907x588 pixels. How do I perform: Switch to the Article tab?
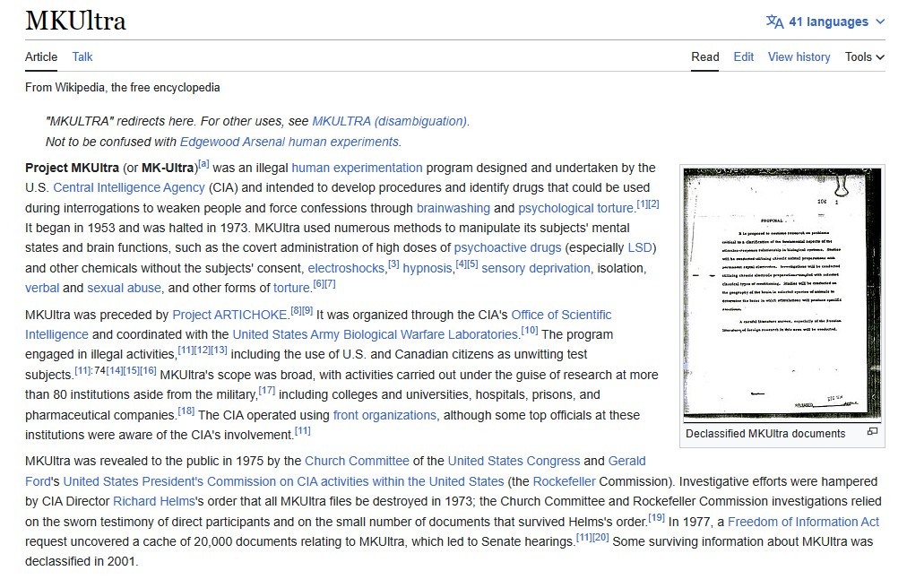click(41, 56)
